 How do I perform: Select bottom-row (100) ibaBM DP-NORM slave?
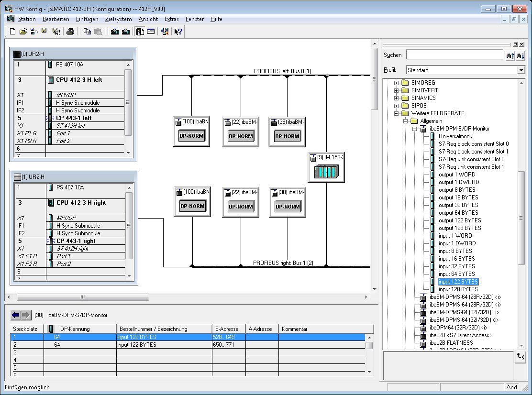pos(192,202)
